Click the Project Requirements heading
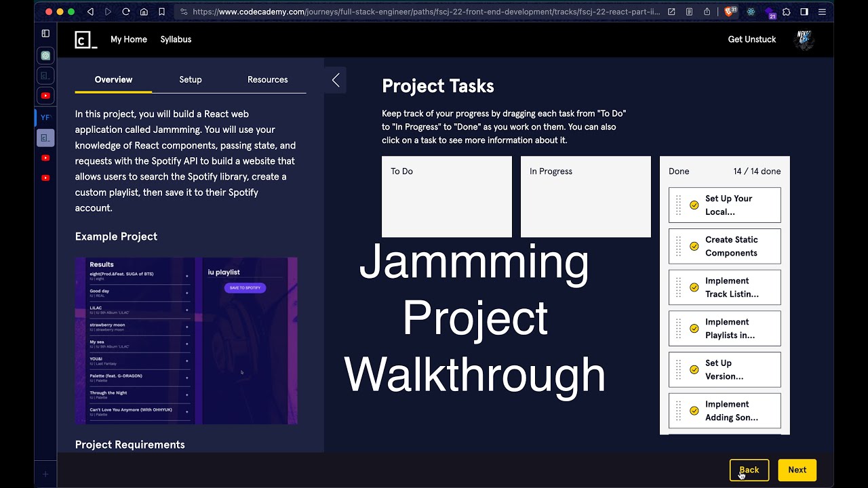The image size is (868, 488). [130, 445]
